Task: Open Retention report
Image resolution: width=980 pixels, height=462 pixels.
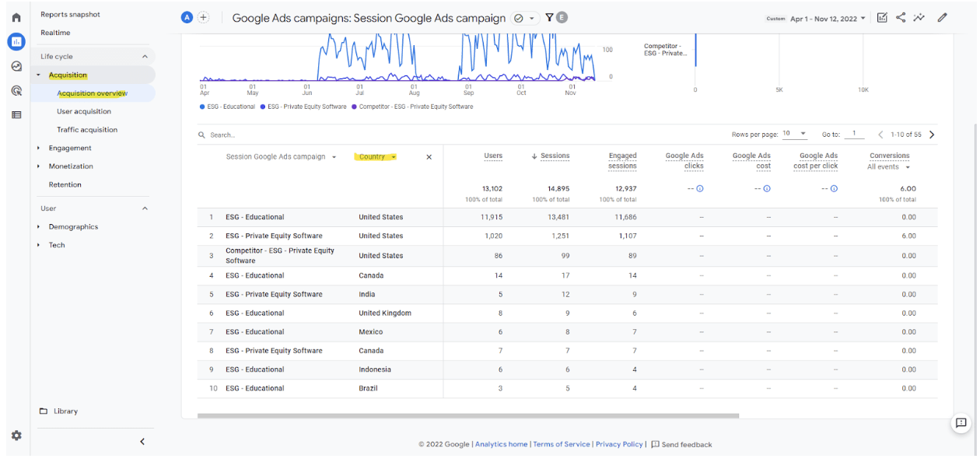Action: (x=65, y=184)
